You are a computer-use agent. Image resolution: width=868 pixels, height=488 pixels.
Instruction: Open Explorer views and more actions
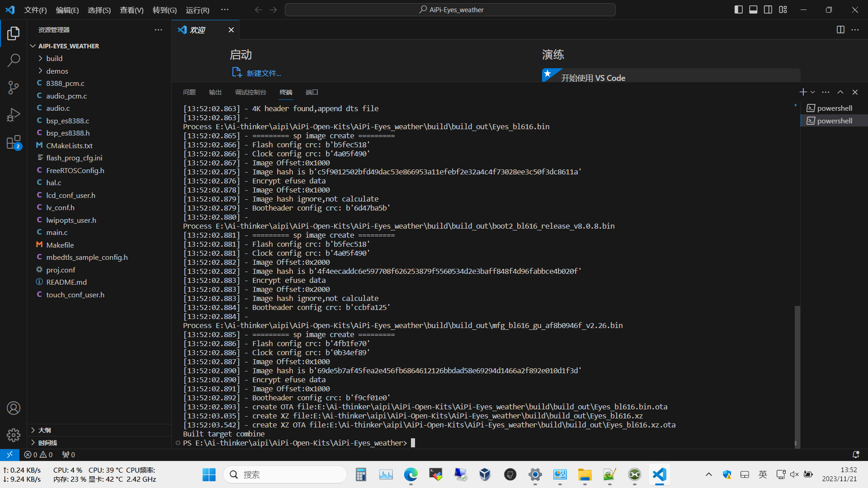tap(158, 30)
